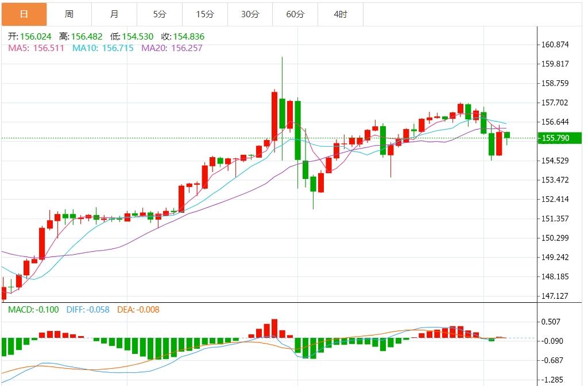Click the 158.759 price axis label
The height and width of the screenshot is (386, 588).
(555, 83)
